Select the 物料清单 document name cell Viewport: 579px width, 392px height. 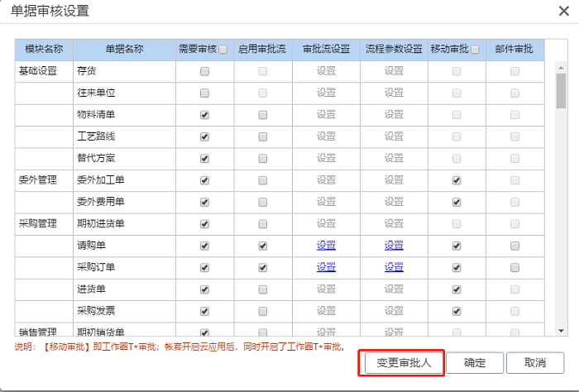click(124, 115)
